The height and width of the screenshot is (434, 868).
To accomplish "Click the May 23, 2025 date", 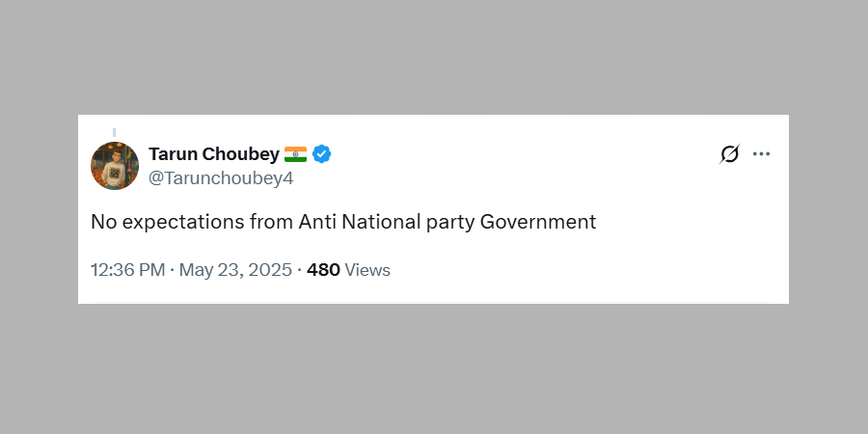I will [234, 270].
